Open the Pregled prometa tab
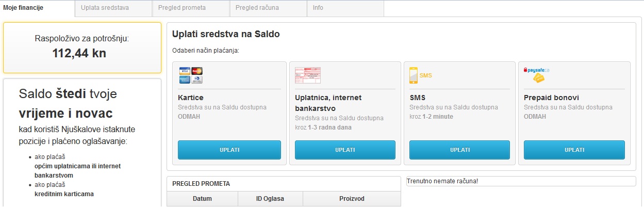Image resolution: width=644 pixels, height=207 pixels. click(x=181, y=8)
